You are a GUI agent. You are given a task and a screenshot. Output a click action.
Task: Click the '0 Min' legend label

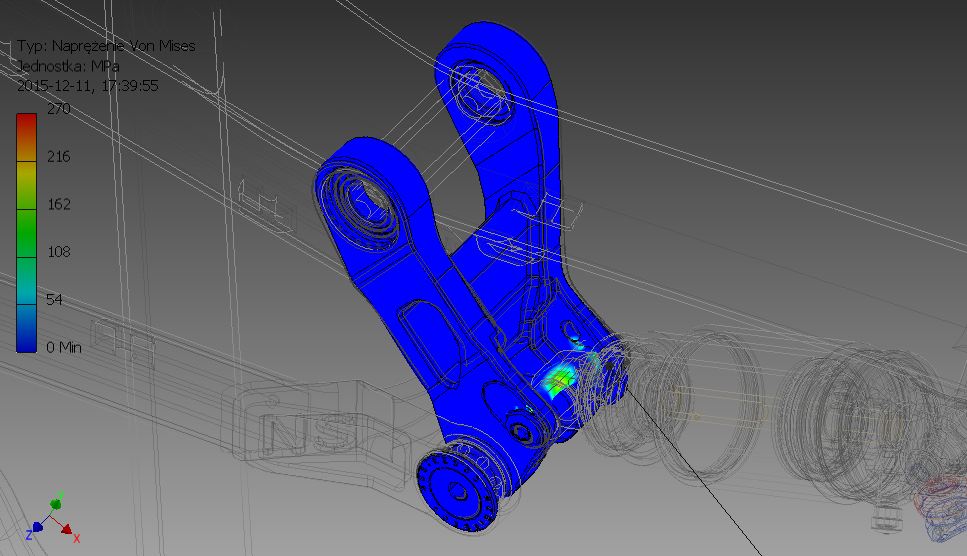(64, 348)
